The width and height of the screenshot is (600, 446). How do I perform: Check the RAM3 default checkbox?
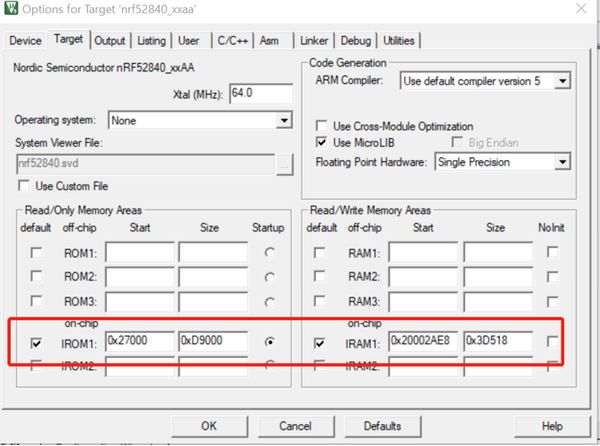[x=320, y=301]
